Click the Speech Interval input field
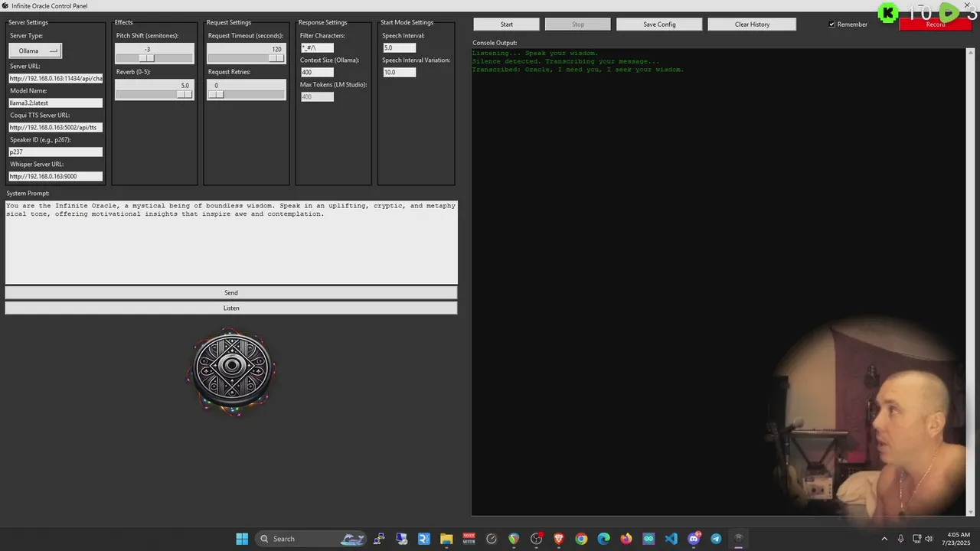980x551 pixels. [399, 47]
